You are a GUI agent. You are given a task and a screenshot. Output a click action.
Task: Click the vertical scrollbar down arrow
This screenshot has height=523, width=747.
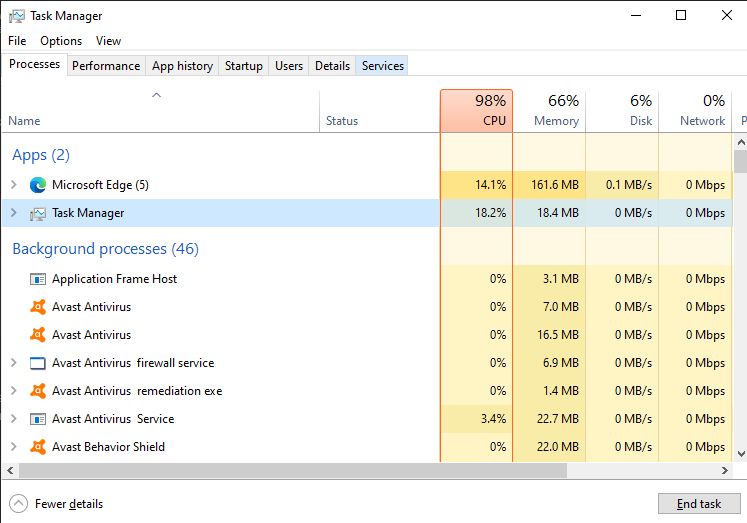(x=741, y=454)
